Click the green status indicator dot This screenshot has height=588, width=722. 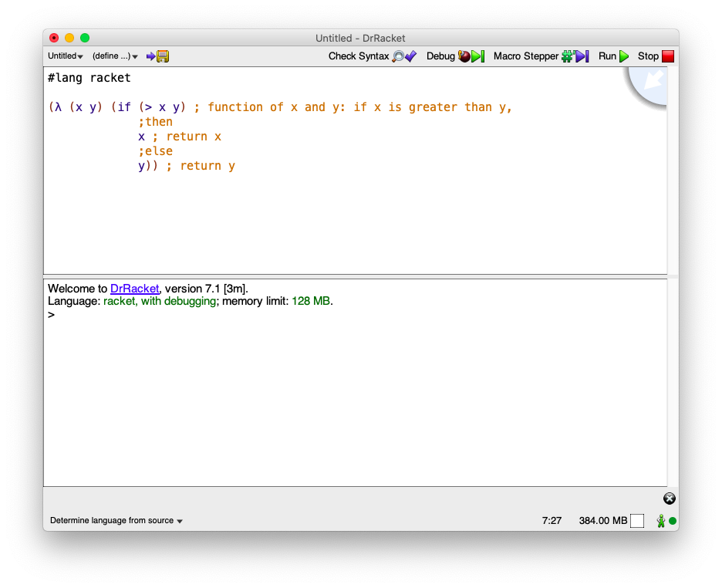[x=673, y=522]
